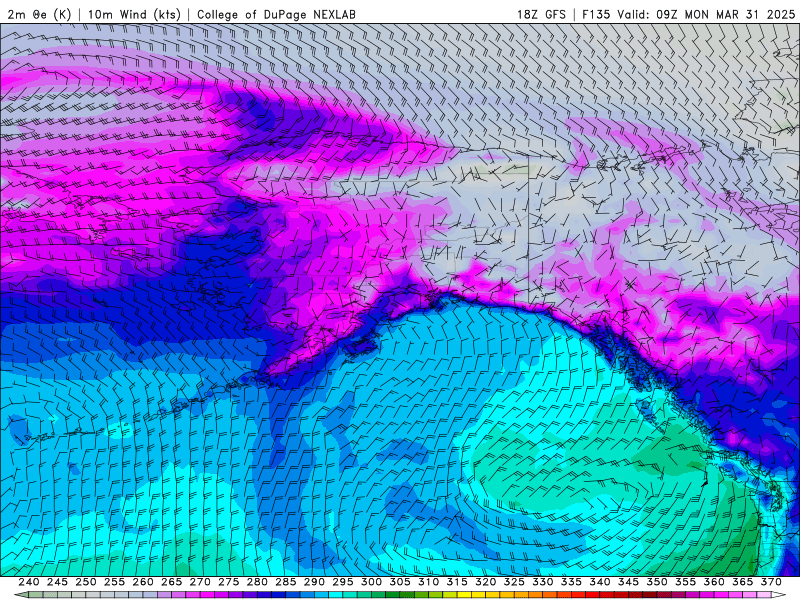Click 'Valid: 09Z MON MAR 31 2025' text
The width and height of the screenshot is (800, 600).
[x=706, y=14]
